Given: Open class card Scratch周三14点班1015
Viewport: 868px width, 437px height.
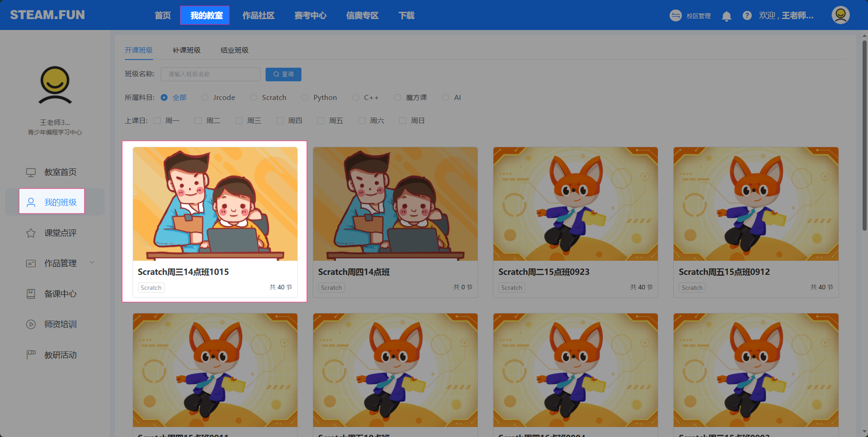Looking at the screenshot, I should coord(215,222).
